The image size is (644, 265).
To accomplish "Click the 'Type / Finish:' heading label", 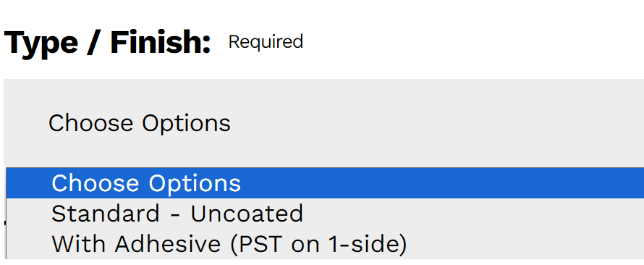I will (107, 42).
